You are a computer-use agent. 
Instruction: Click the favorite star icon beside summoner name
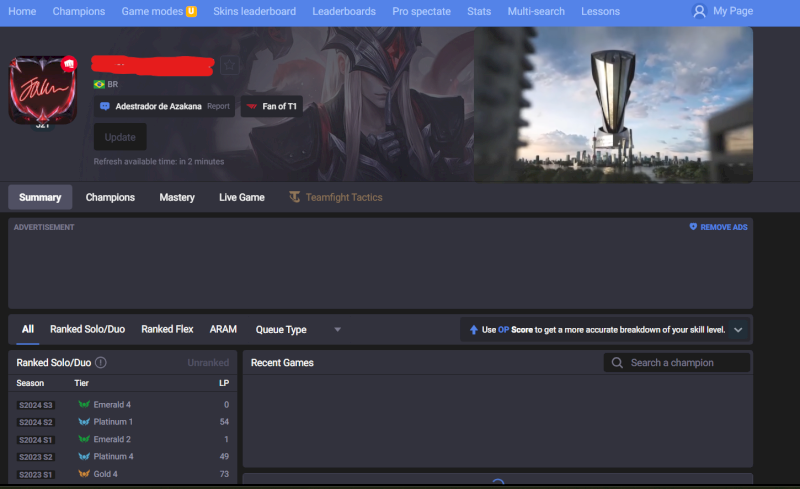230,65
